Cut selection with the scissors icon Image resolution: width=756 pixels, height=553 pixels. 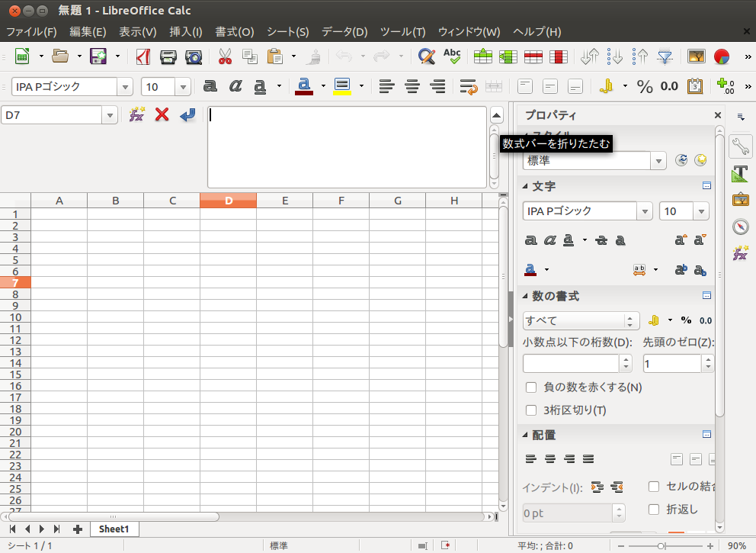click(225, 56)
